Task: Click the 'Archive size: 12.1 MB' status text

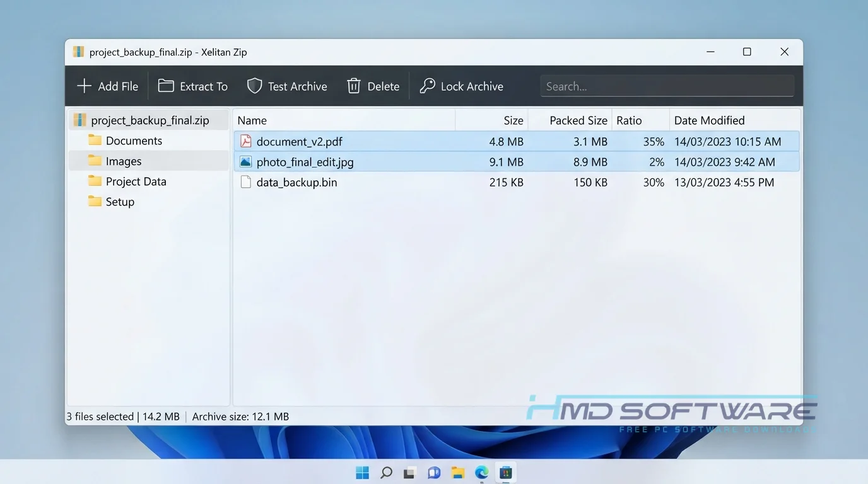Action: coord(240,417)
